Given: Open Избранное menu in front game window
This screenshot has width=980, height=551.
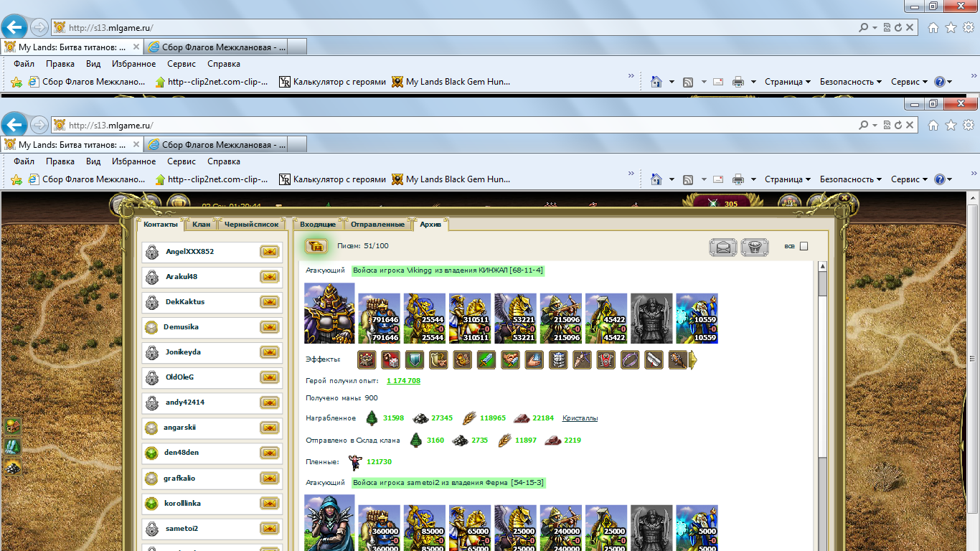Looking at the screenshot, I should coord(134,162).
